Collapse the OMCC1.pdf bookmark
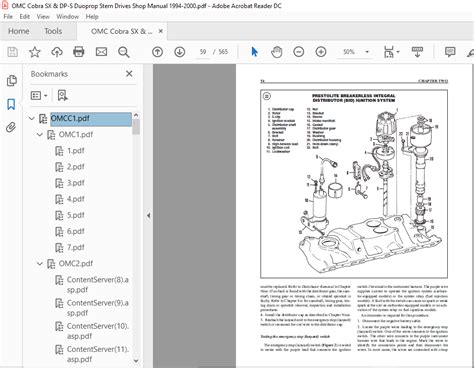The width and height of the screenshot is (474, 368). [x=32, y=118]
